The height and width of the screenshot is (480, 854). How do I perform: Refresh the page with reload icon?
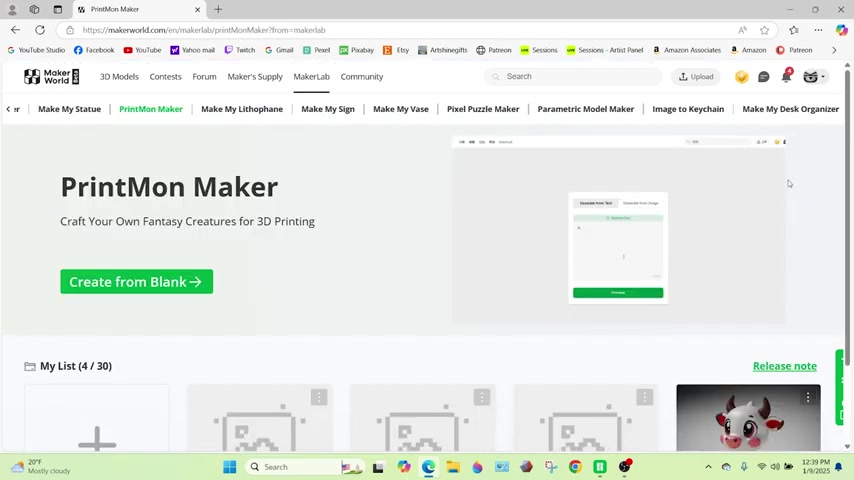click(x=40, y=30)
